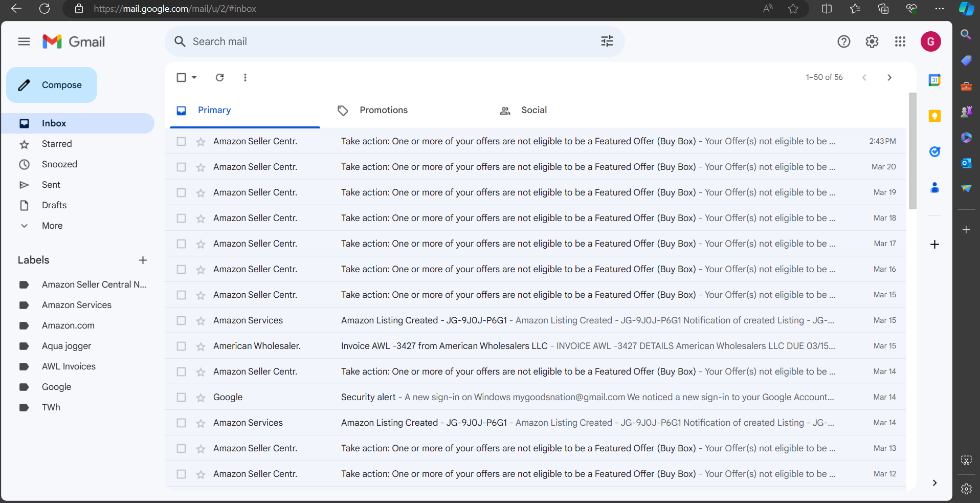Open the Google account avatar G

pos(930,41)
